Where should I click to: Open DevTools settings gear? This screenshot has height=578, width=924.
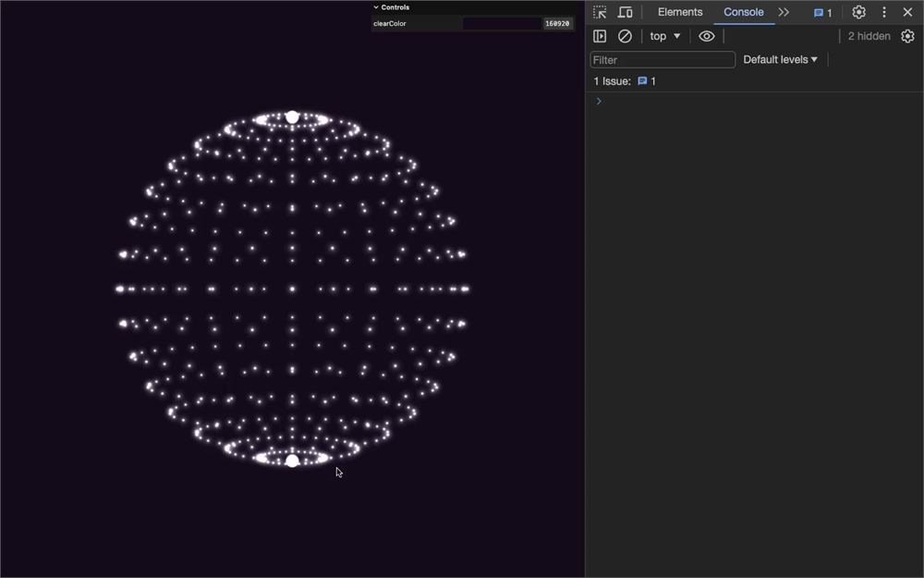(858, 12)
